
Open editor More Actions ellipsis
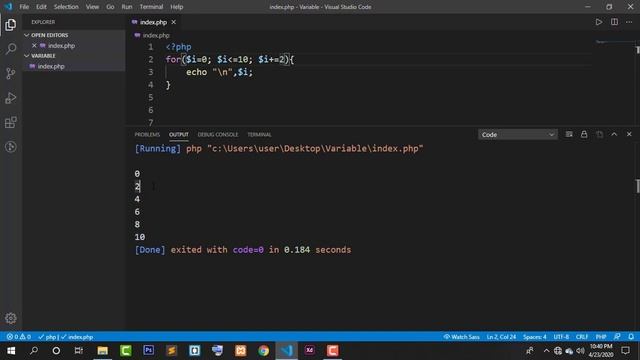pos(629,22)
